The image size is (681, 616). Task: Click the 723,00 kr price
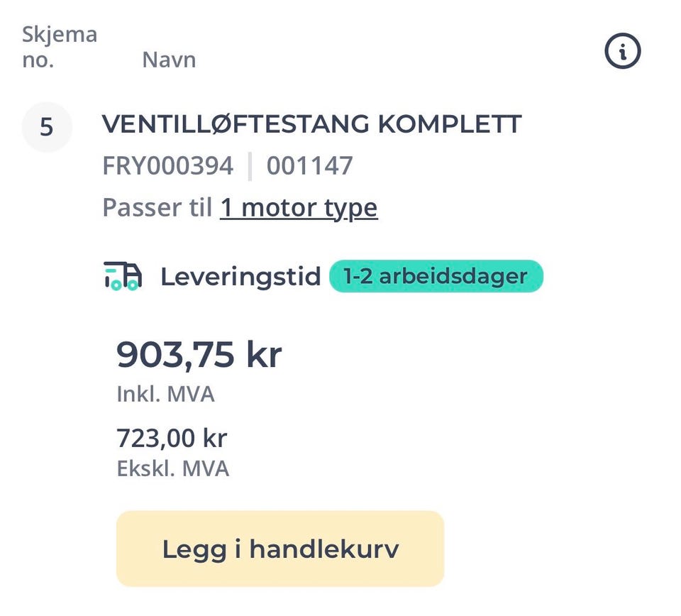pos(172,438)
